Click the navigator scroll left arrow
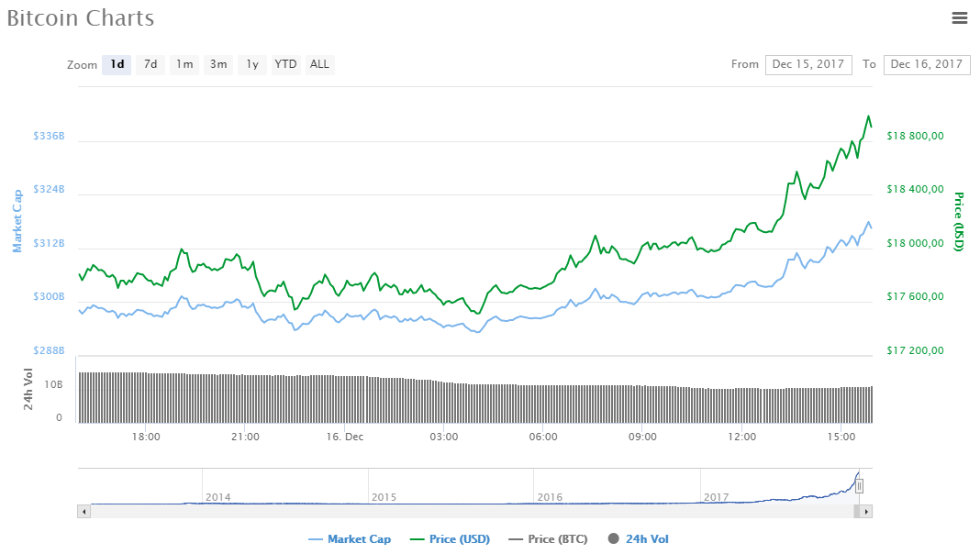Screen dimensions: 980x554 [x=84, y=511]
